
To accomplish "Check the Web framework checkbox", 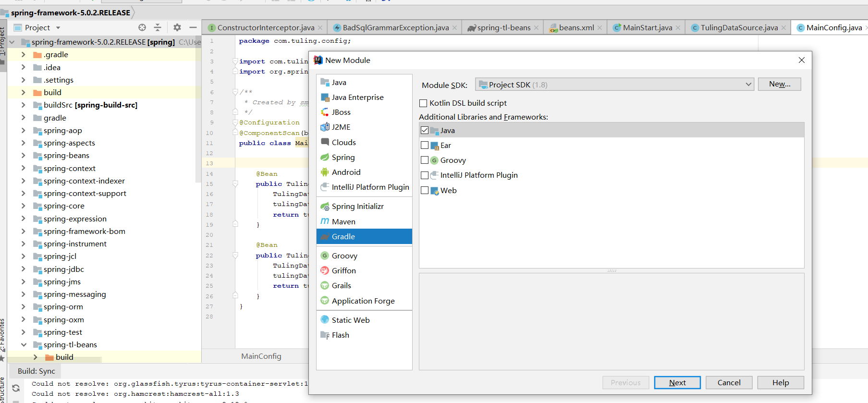I will (x=425, y=190).
